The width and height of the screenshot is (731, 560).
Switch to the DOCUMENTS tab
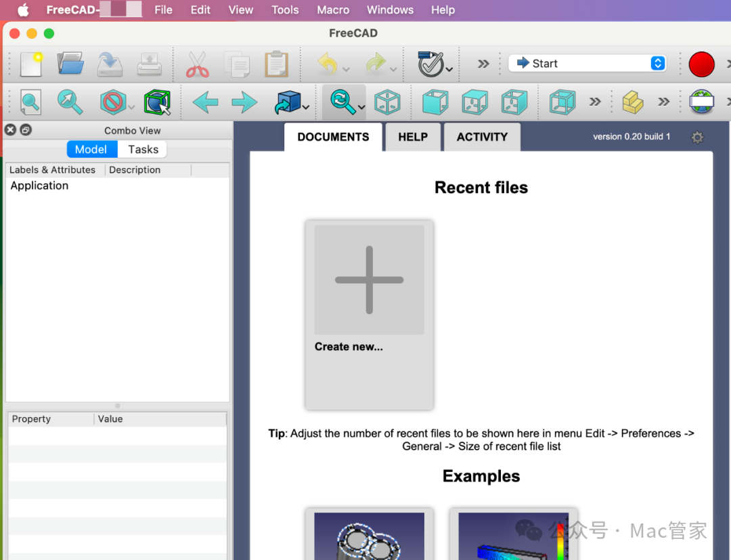333,137
